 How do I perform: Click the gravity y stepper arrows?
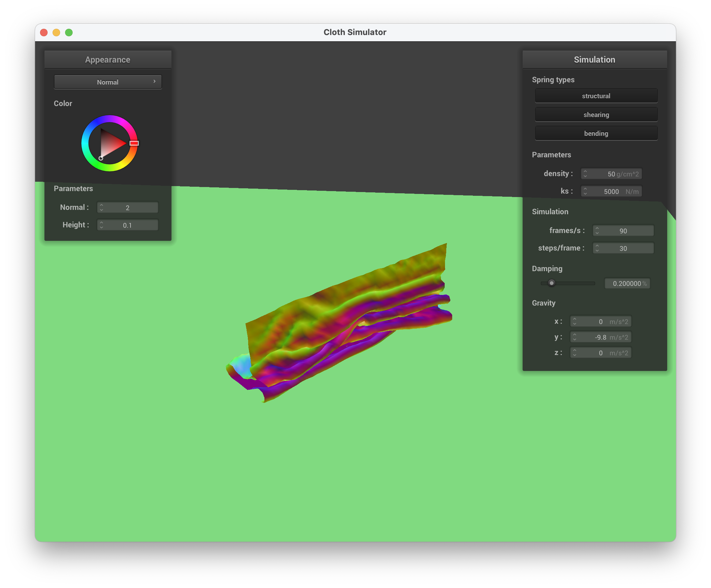575,337
